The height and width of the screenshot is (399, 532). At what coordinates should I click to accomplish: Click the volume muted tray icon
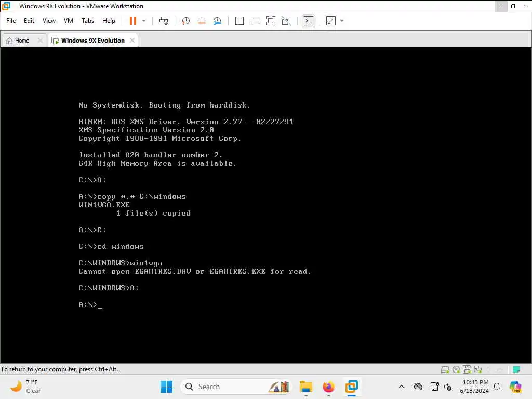point(448,387)
